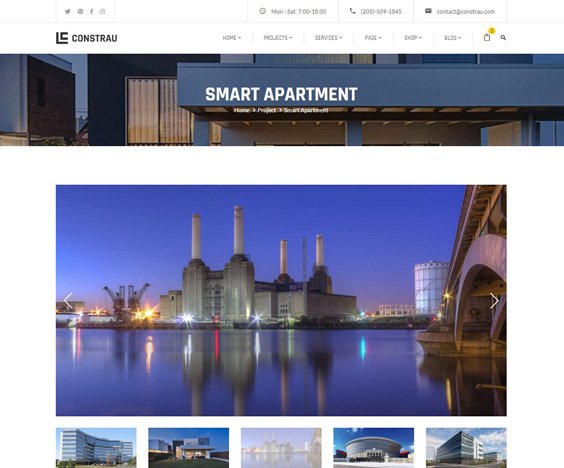This screenshot has width=564, height=468.
Task: Open the shopping cart bag icon
Action: point(487,37)
